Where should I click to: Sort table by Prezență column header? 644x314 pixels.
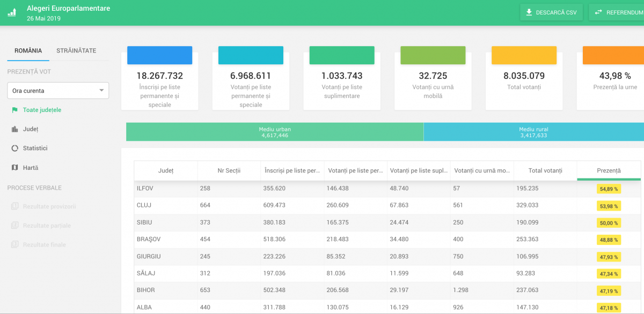(609, 170)
